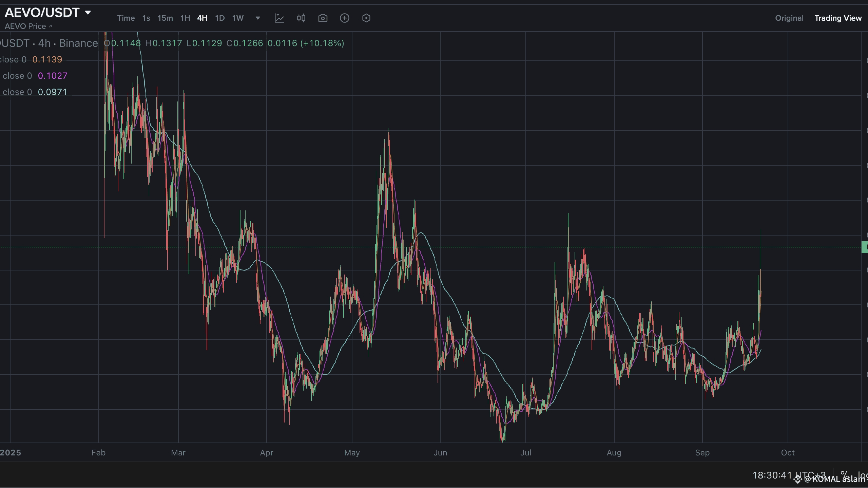Select the 1D interval tab
Viewport: 868px width, 488px height.
click(219, 18)
